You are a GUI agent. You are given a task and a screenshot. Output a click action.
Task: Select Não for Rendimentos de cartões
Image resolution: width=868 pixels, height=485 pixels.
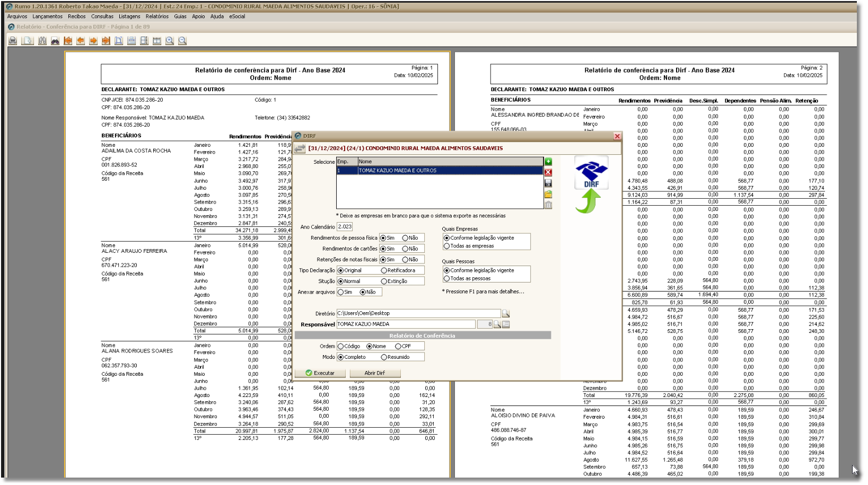coord(410,249)
